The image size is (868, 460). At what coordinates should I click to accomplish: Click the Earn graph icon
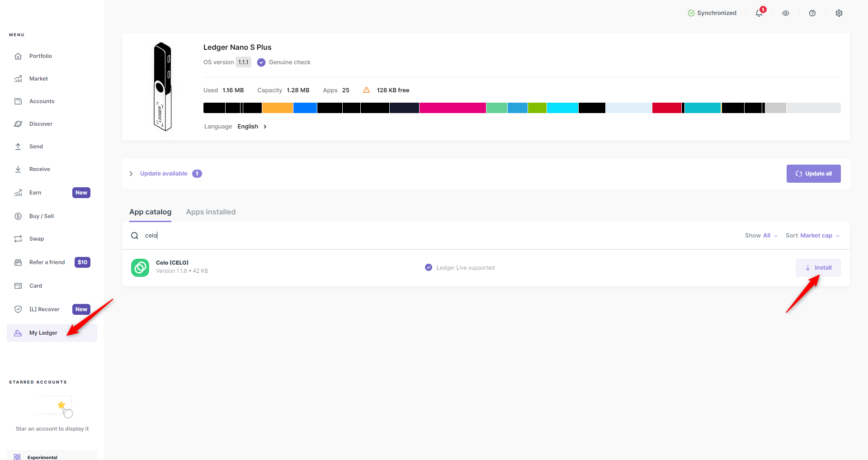[x=18, y=193]
